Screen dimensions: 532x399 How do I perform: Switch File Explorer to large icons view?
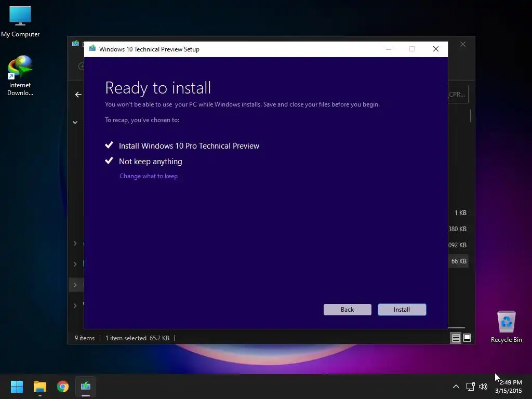pos(467,338)
